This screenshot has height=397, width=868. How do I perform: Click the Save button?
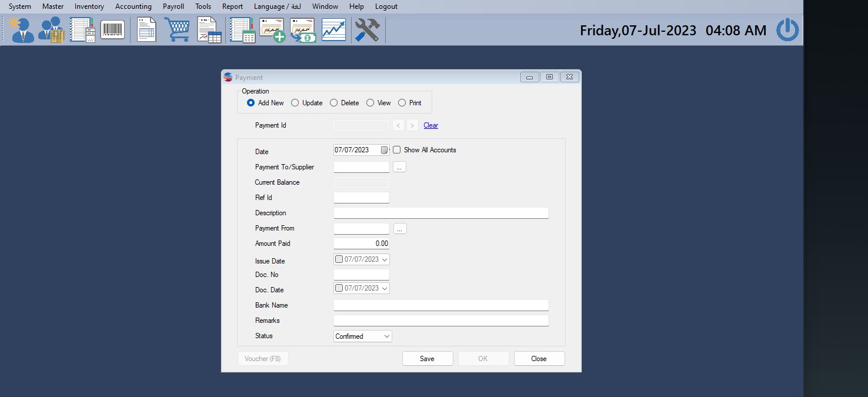428,359
